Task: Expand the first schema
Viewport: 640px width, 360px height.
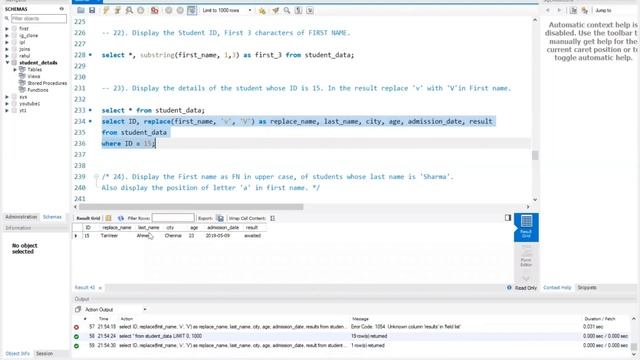Action: point(7,29)
